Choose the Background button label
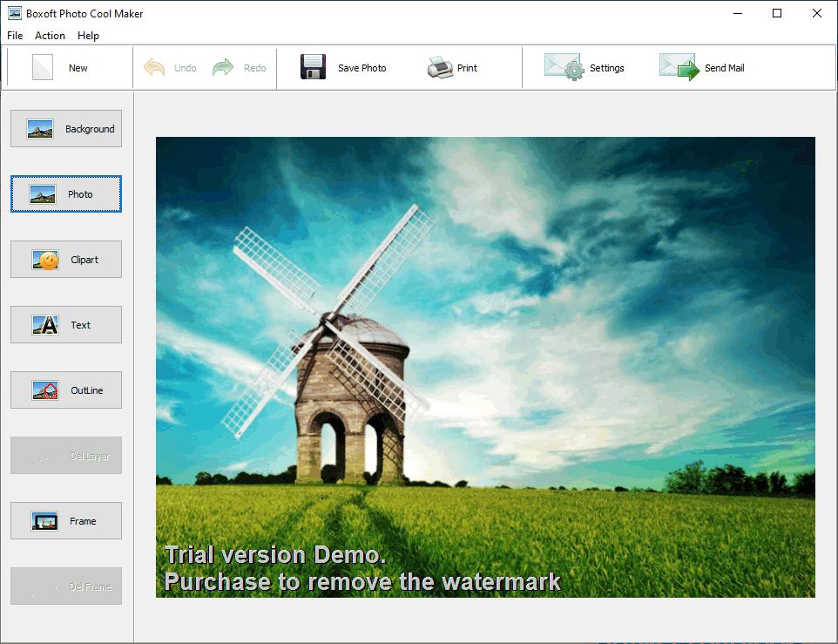Viewport: 838px width, 644px height. (x=90, y=129)
